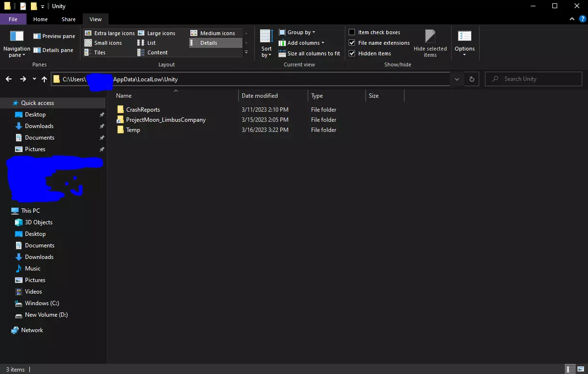Select Small icons layout
This screenshot has width=588, height=374.
coord(103,43)
